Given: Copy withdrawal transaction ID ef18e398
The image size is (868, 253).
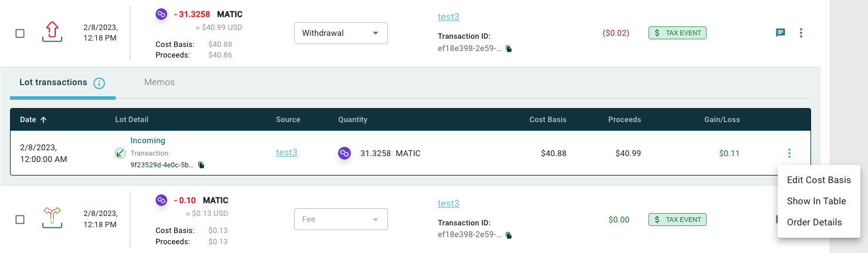Looking at the screenshot, I should point(509,49).
